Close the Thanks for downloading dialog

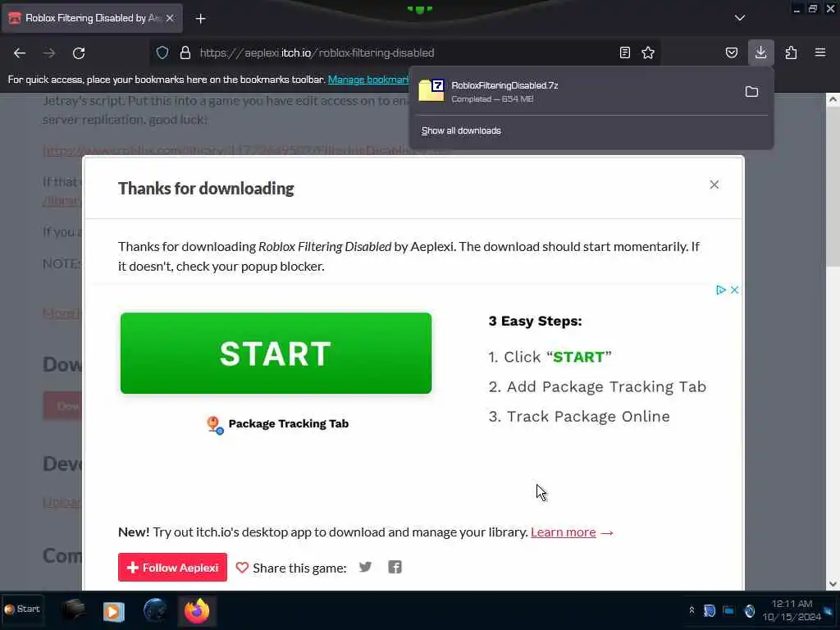pos(714,185)
